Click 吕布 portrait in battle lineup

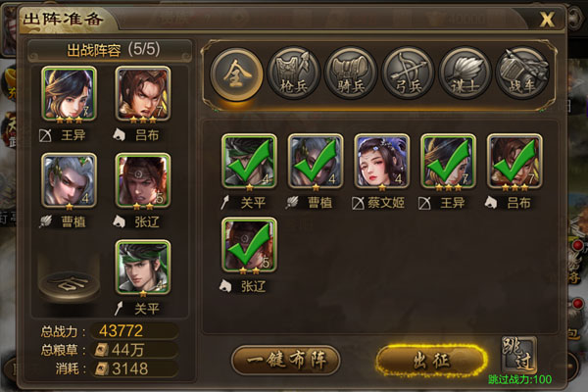point(143,94)
